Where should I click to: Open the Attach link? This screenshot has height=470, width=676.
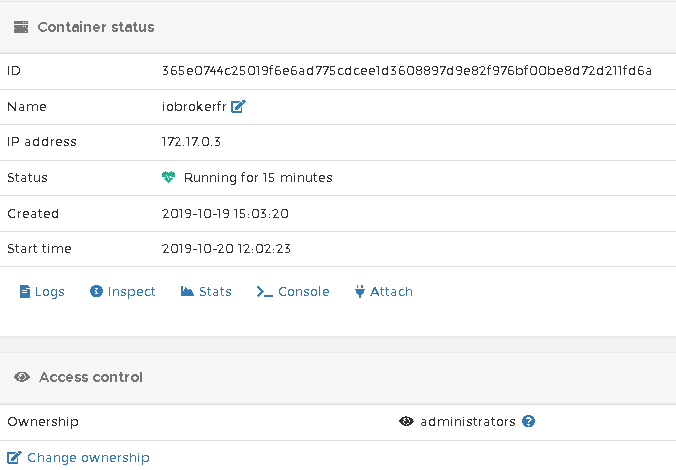(x=391, y=292)
